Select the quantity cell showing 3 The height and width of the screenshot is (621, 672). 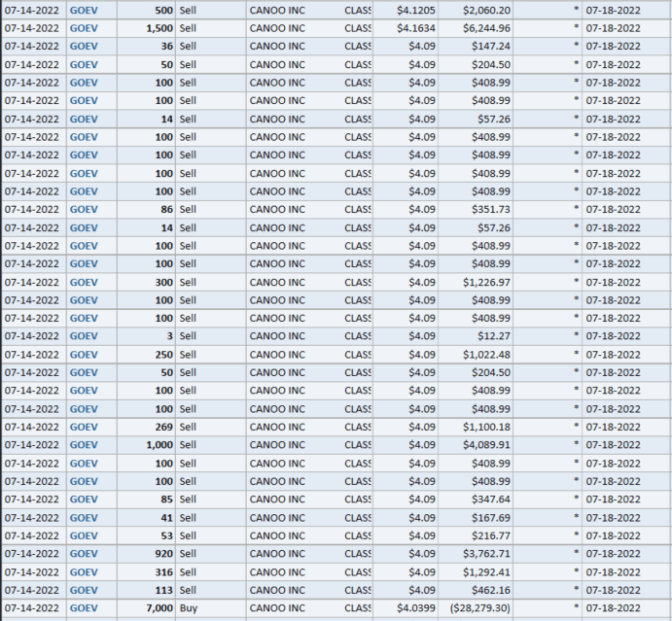coord(146,336)
